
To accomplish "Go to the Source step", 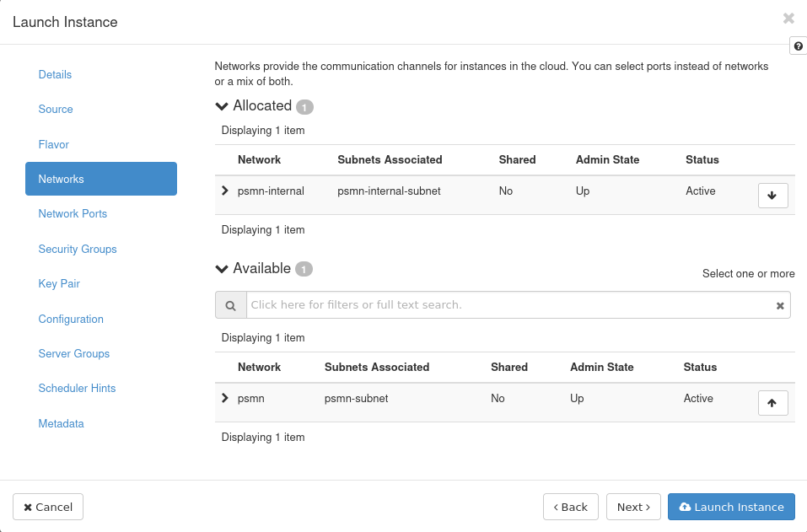I will (56, 110).
